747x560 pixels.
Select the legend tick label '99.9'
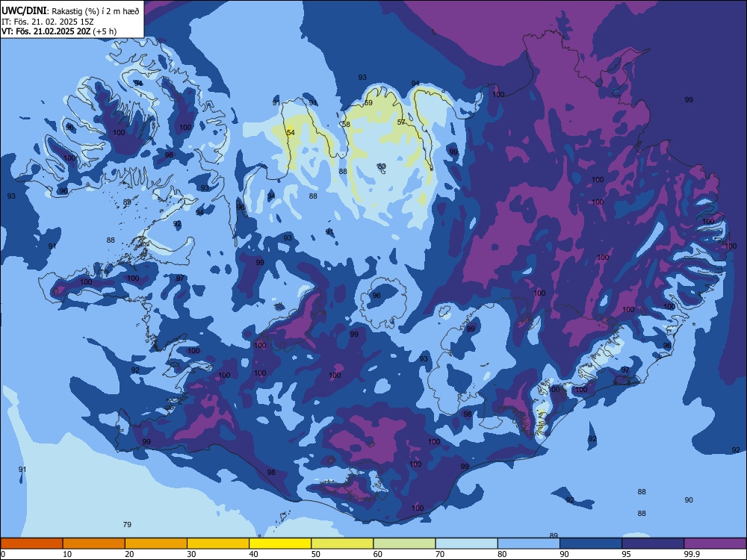point(691,554)
